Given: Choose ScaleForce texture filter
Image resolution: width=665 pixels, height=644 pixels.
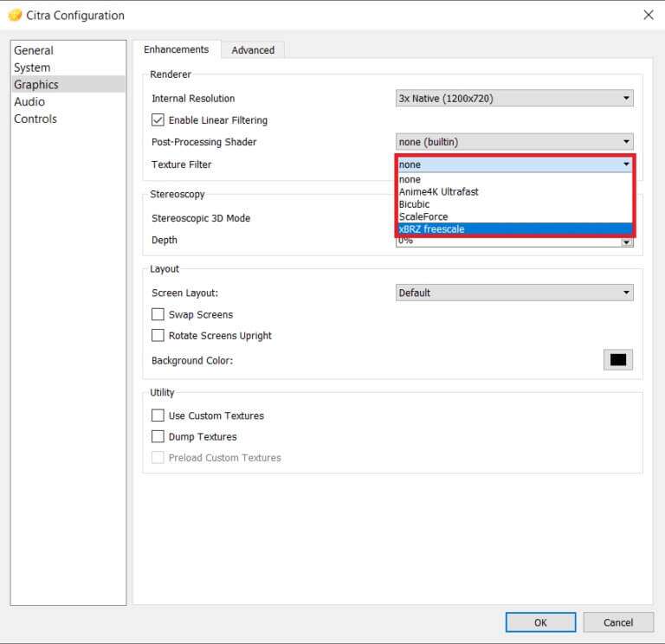Looking at the screenshot, I should point(514,216).
